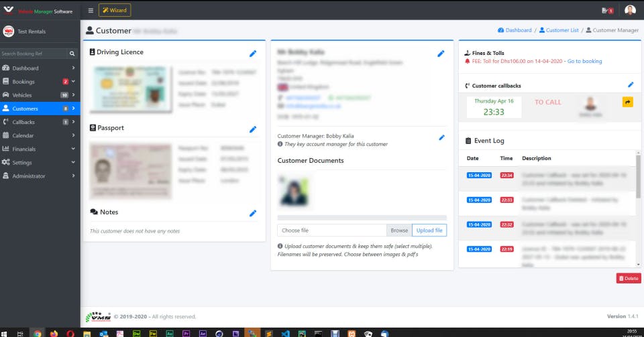644x337 pixels.
Task: Open the Customer List breadcrumb link
Action: pyautogui.click(x=559, y=30)
